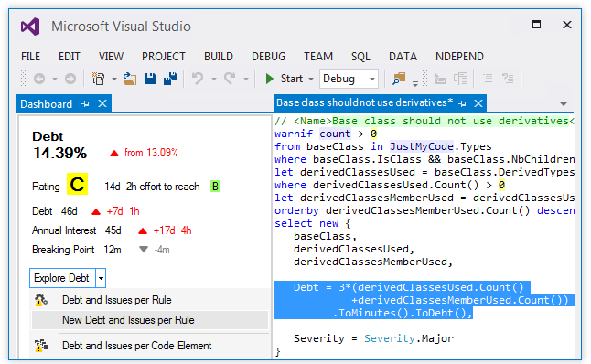Open Explore Debt dropdown arrow
The height and width of the screenshot is (364, 591).
coord(101,278)
